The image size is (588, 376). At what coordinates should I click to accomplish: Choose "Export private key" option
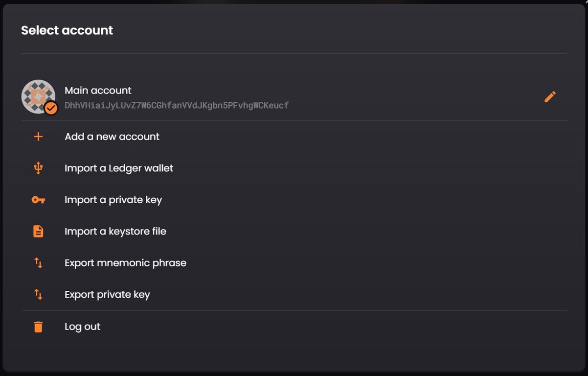coord(107,295)
